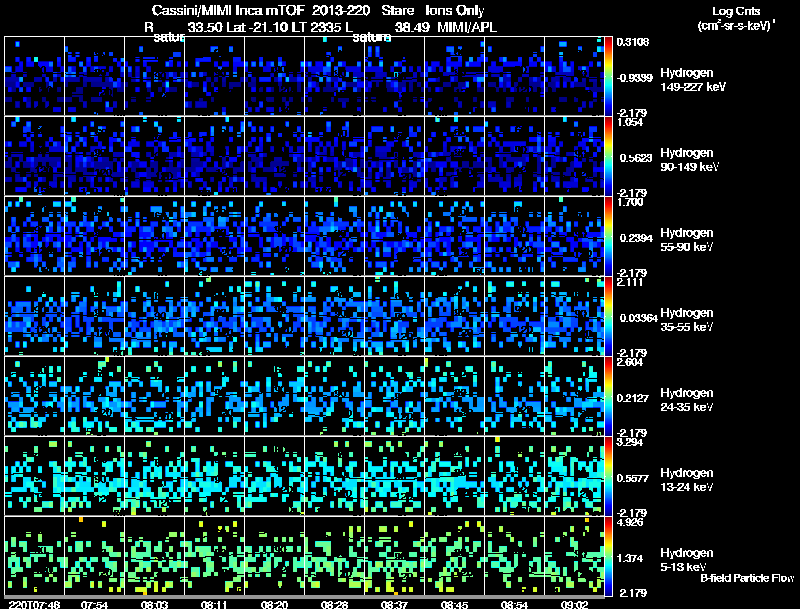Select the '33.50' R value in the header

205,27
